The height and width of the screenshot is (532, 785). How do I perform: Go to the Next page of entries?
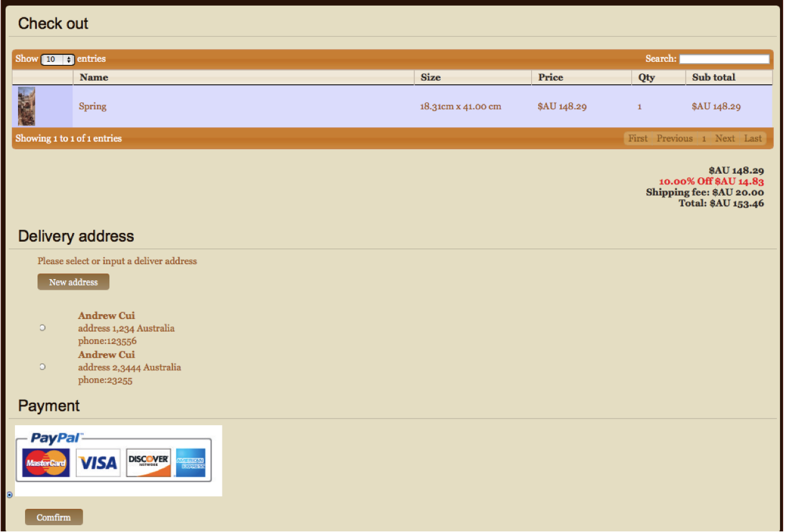tap(724, 139)
